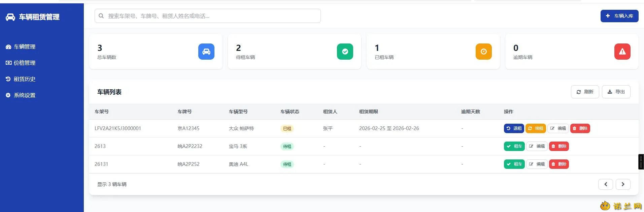This screenshot has width=644, height=212.
Task: Export the vehicle list with 导出
Action: click(x=616, y=92)
